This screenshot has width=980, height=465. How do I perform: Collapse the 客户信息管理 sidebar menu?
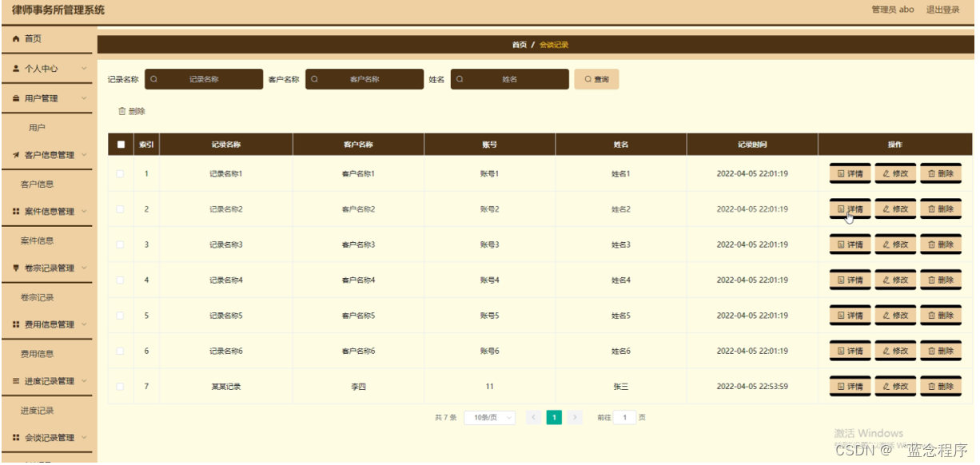pos(48,155)
